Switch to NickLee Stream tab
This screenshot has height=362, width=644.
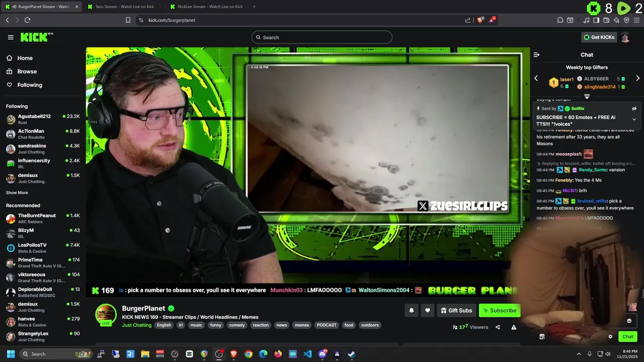click(x=206, y=7)
